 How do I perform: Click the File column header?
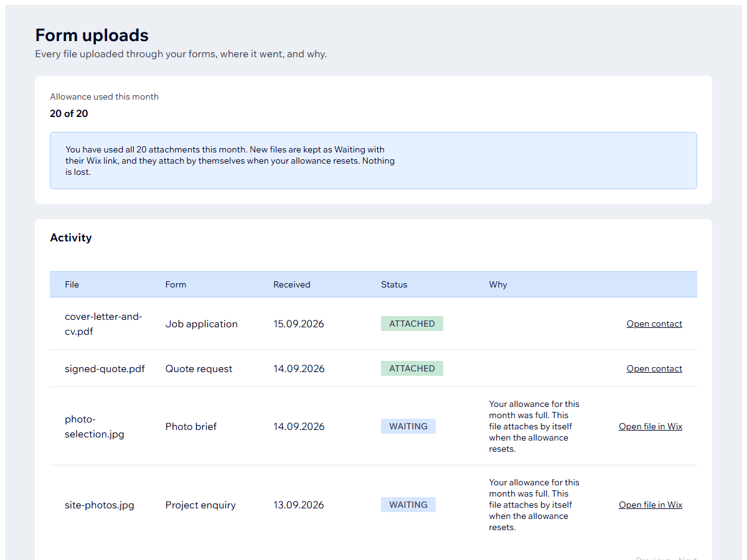click(72, 284)
